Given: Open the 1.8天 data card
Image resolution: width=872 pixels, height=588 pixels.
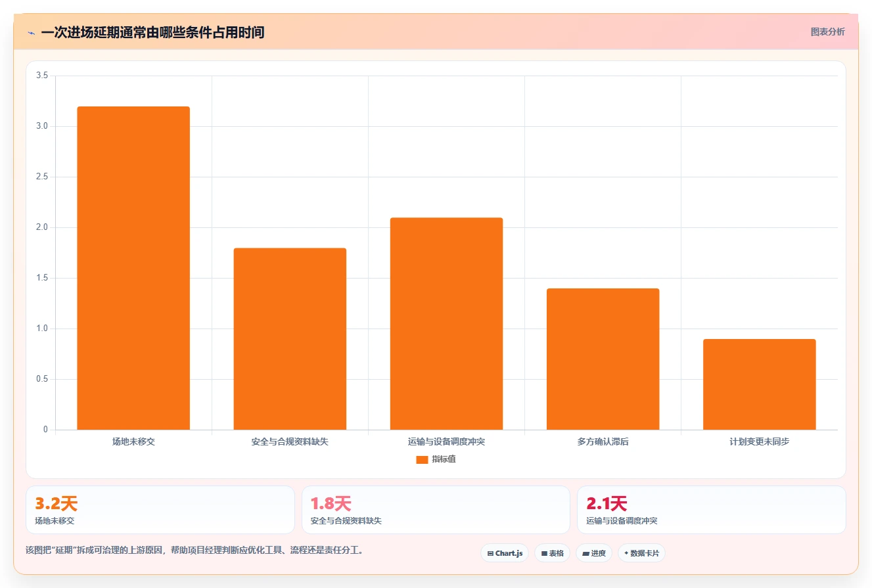Looking at the screenshot, I should coord(436,510).
